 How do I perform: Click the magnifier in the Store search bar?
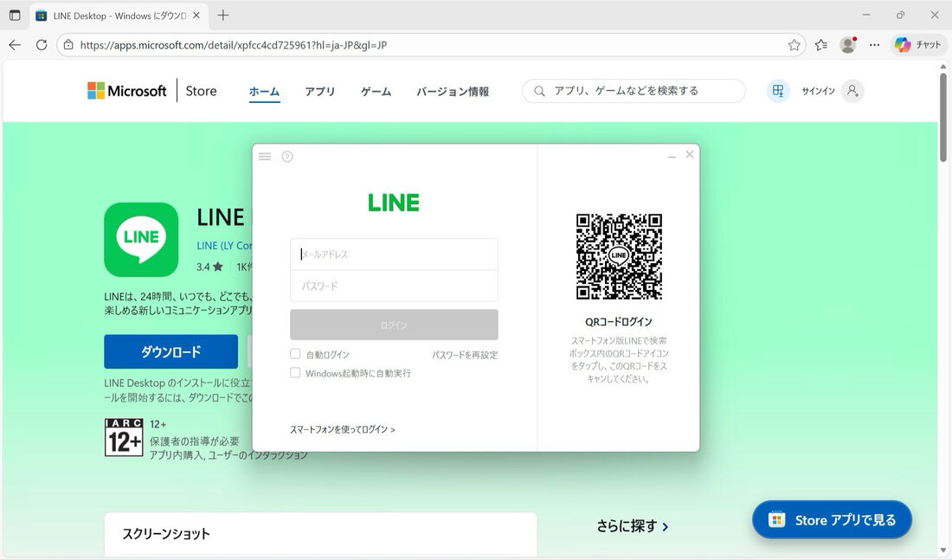(x=539, y=90)
